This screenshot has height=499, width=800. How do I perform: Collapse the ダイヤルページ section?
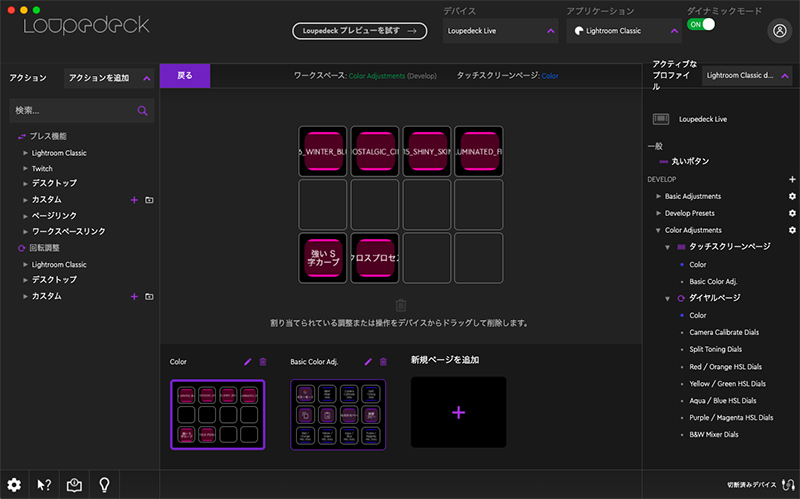click(667, 298)
